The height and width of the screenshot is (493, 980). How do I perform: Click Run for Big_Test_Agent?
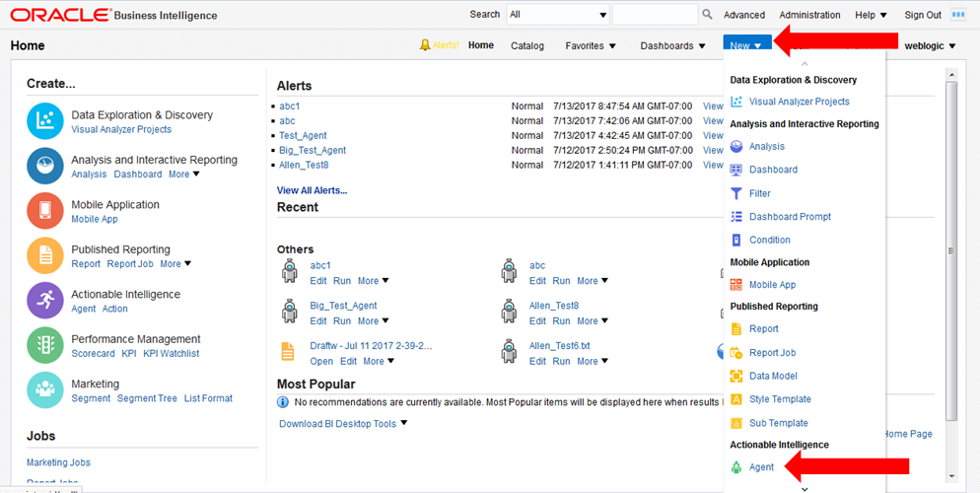(x=342, y=321)
